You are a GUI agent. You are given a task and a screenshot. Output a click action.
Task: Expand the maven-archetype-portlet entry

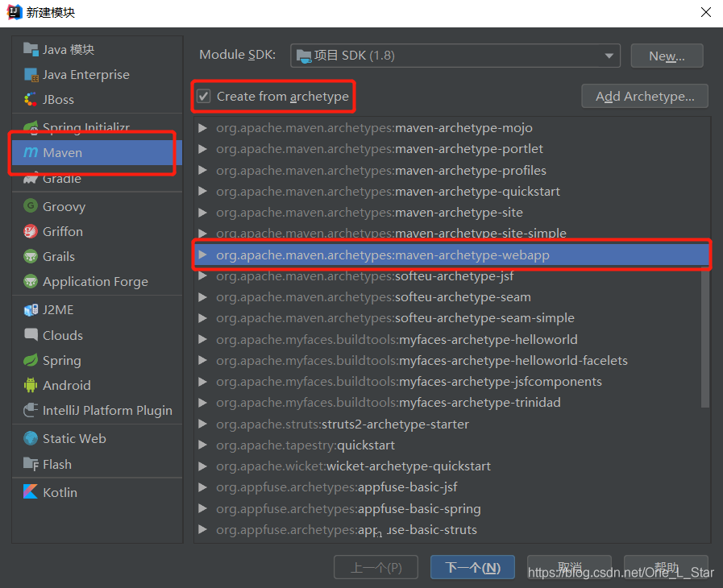pyautogui.click(x=202, y=149)
